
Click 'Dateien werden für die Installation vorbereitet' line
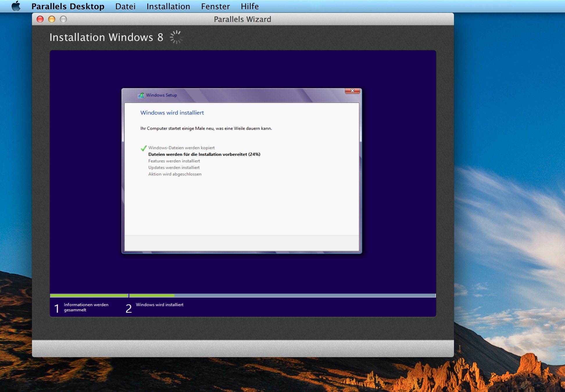point(204,154)
